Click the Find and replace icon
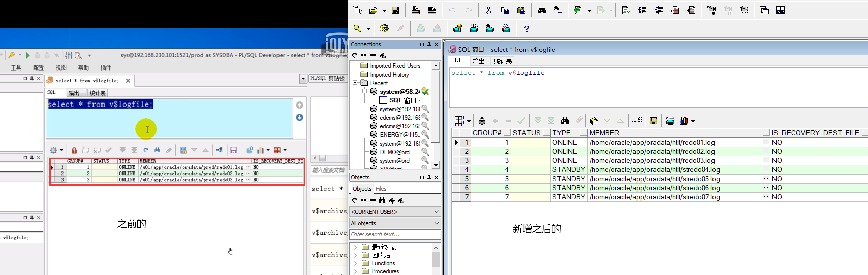 (558, 10)
